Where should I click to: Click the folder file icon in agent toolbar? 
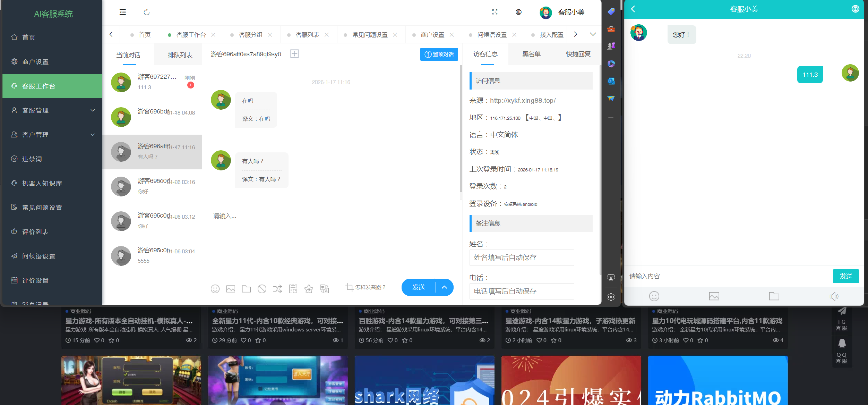[x=246, y=289]
